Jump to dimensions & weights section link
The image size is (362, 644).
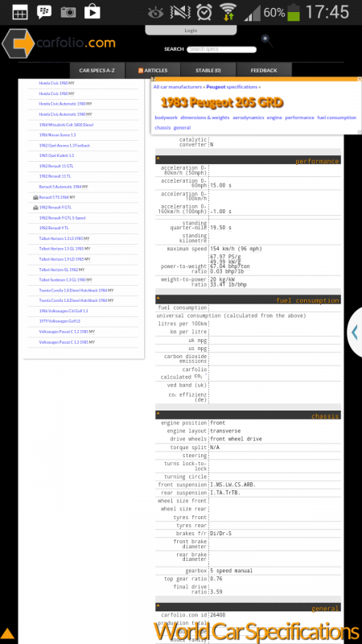(x=205, y=118)
